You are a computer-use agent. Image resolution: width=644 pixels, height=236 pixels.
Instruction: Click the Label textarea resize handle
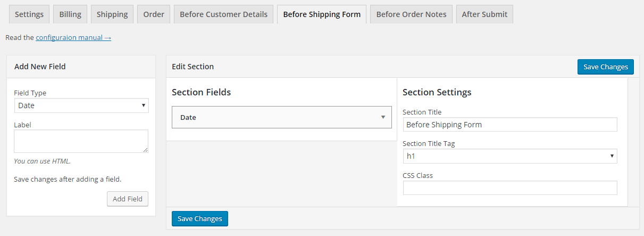click(x=145, y=150)
